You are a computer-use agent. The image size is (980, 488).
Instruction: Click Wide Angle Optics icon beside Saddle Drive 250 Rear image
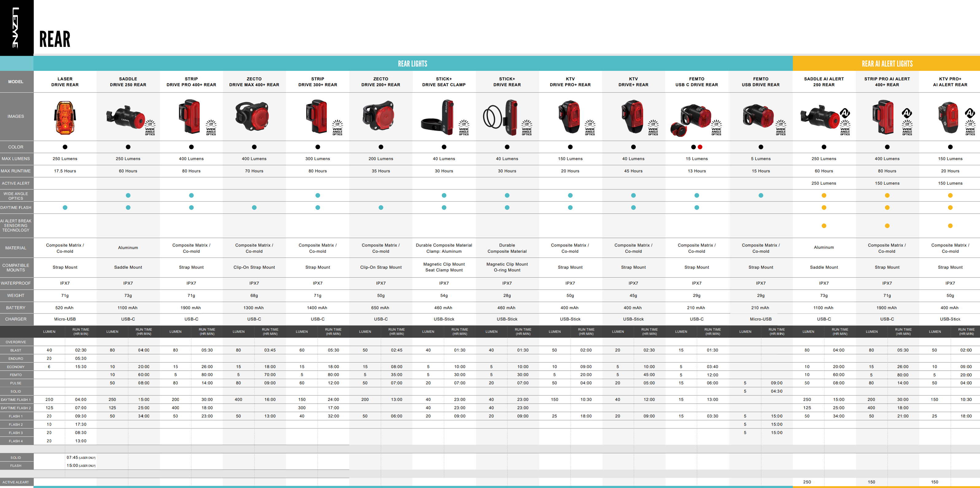click(150, 128)
